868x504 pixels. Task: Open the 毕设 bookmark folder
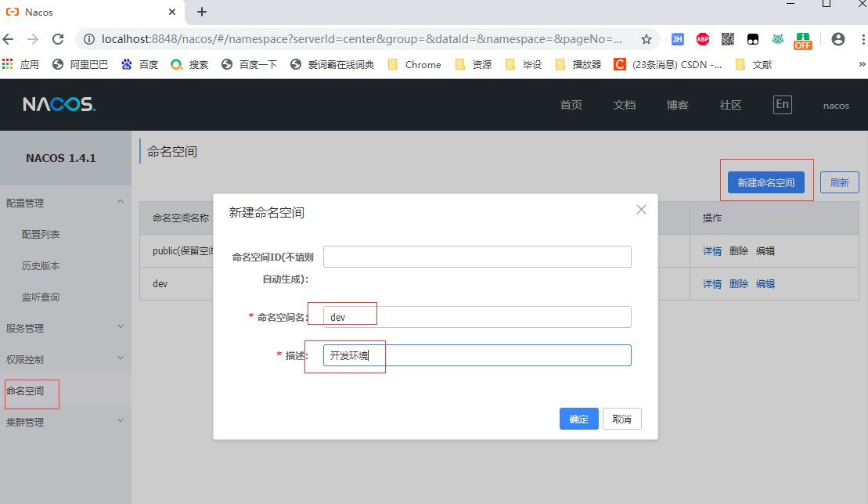(523, 65)
